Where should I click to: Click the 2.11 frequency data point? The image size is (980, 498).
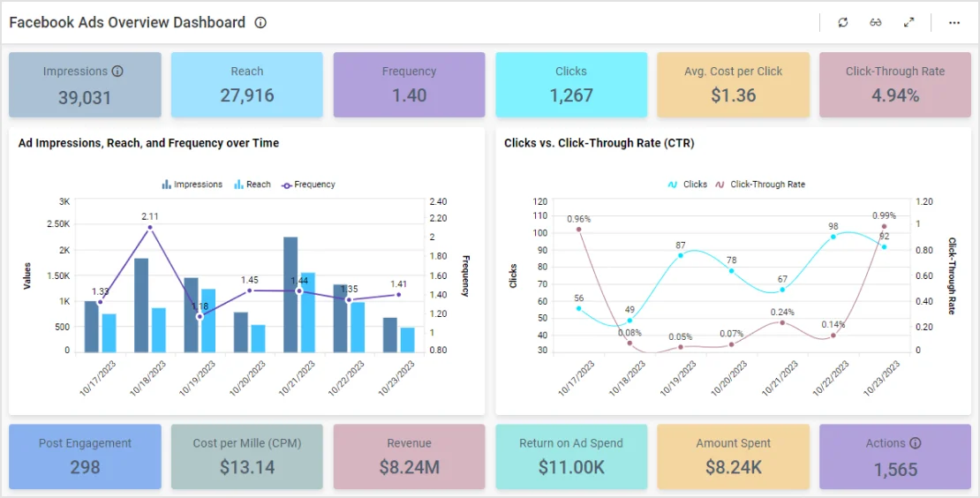pos(150,228)
